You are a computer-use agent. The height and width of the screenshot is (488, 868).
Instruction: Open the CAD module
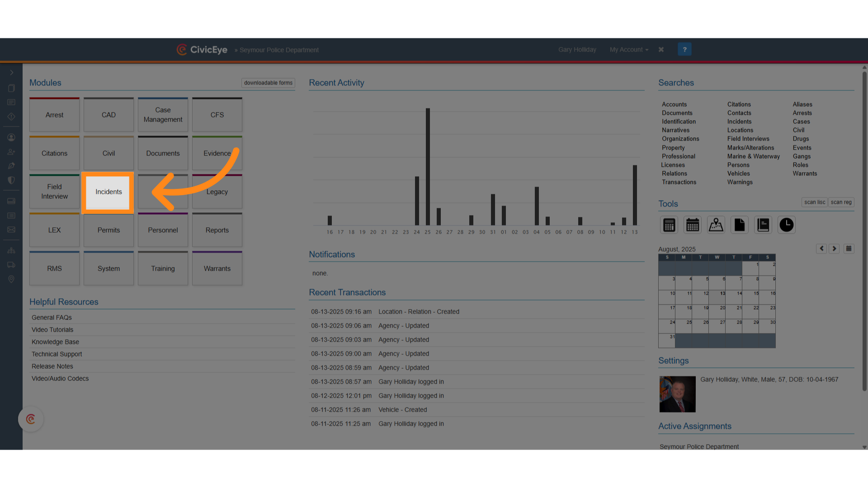tap(108, 115)
